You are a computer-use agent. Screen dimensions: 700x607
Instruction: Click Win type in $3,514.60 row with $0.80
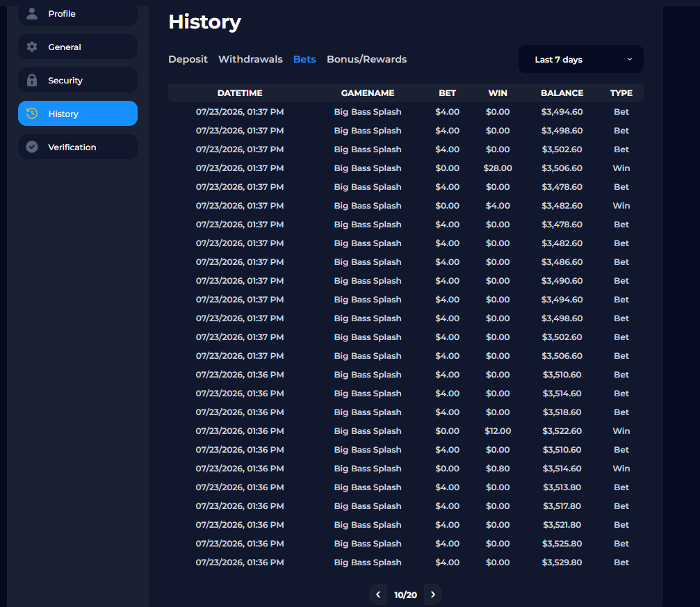[x=621, y=469]
